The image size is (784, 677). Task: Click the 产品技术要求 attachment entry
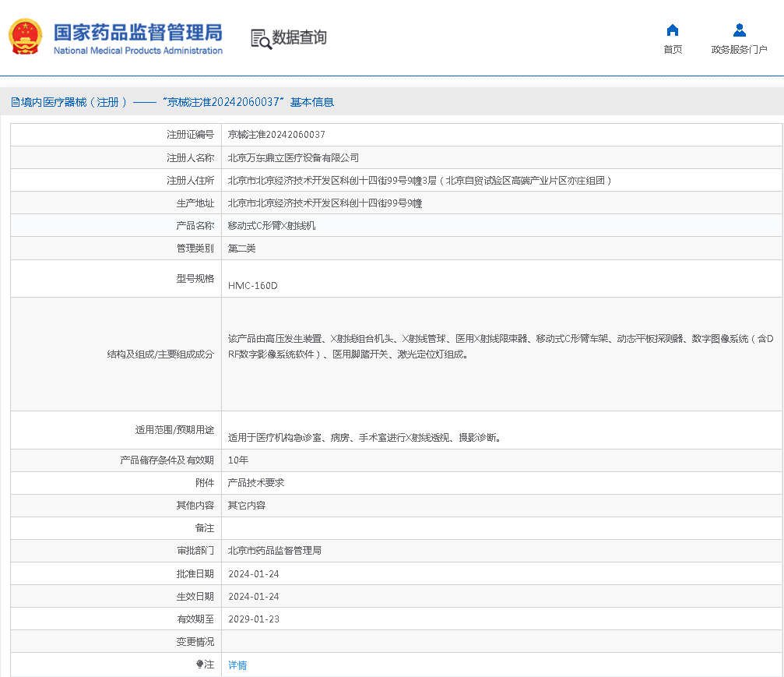[255, 483]
